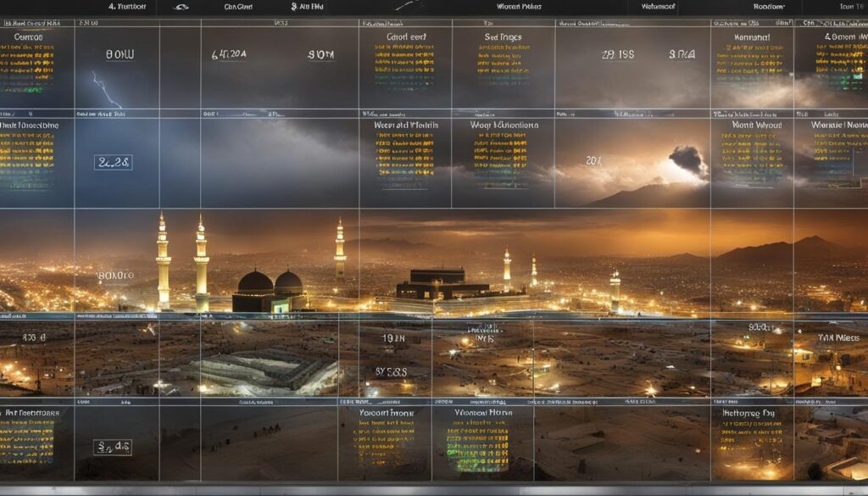Select the 'Cbn Glert' top bar item

point(238,7)
